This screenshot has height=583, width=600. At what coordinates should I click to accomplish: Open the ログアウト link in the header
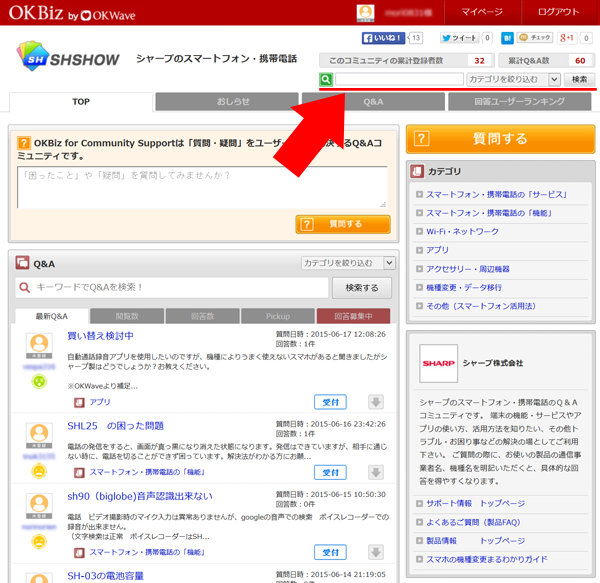(x=558, y=12)
